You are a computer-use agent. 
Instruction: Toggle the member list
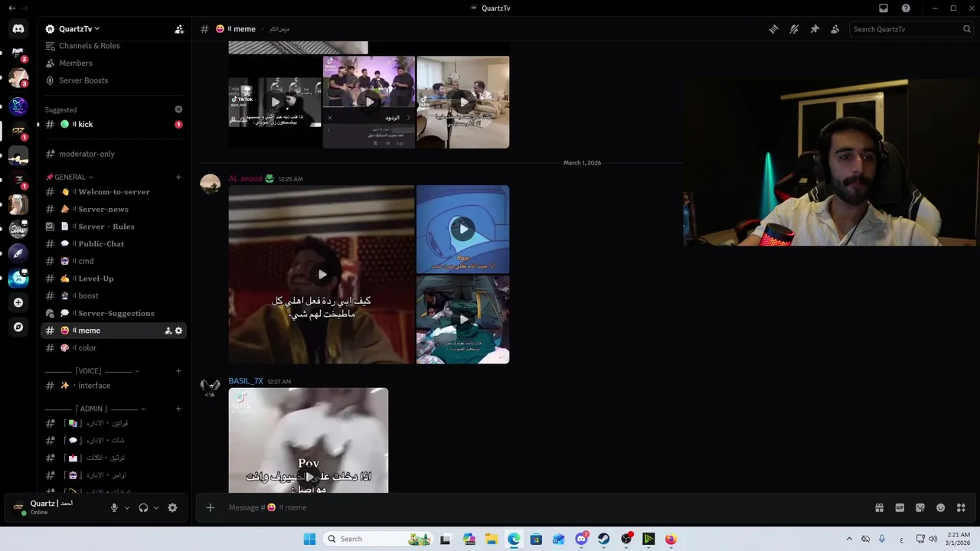point(835,29)
